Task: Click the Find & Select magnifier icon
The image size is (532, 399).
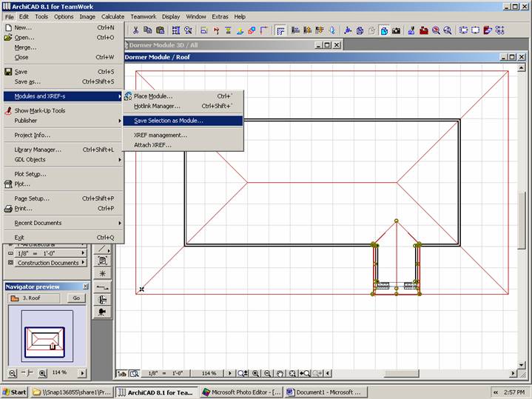Action: click(x=188, y=30)
